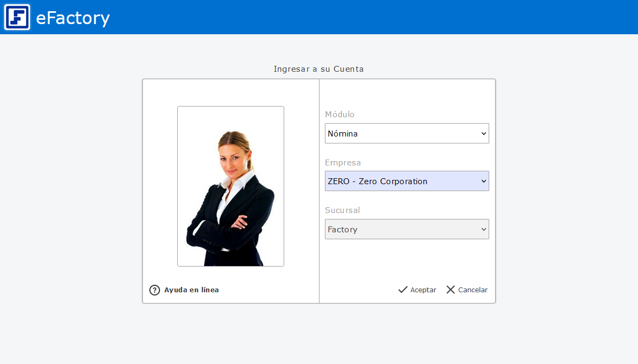Click the chevron arrow of the Empresa field
638x364 pixels.
coord(484,181)
